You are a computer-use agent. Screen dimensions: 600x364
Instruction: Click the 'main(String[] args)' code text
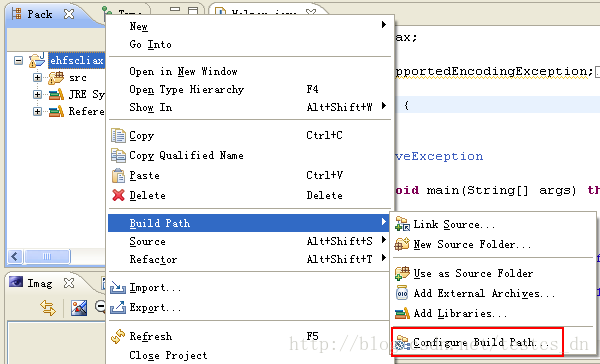coord(501,190)
